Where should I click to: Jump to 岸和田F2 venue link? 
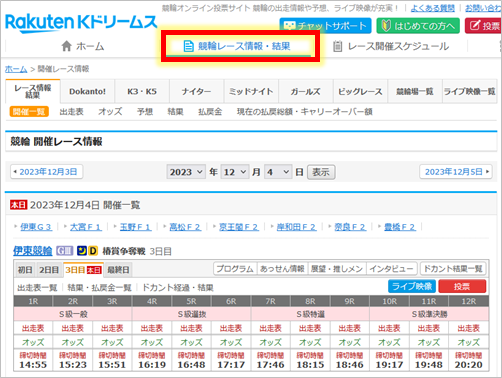296,227
